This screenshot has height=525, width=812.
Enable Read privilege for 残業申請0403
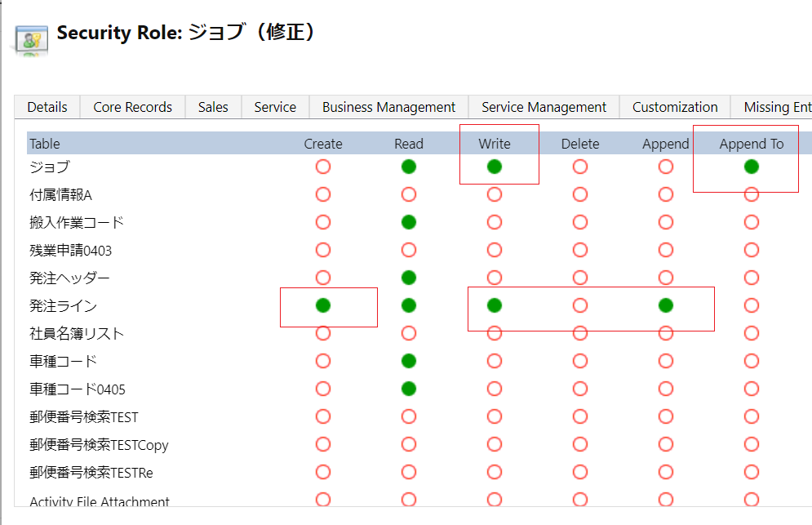(x=409, y=250)
